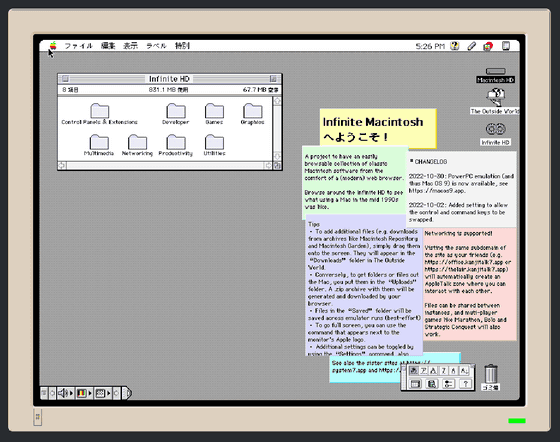Click the question mark help palette button
This screenshot has height=442, width=560.
tap(465, 384)
